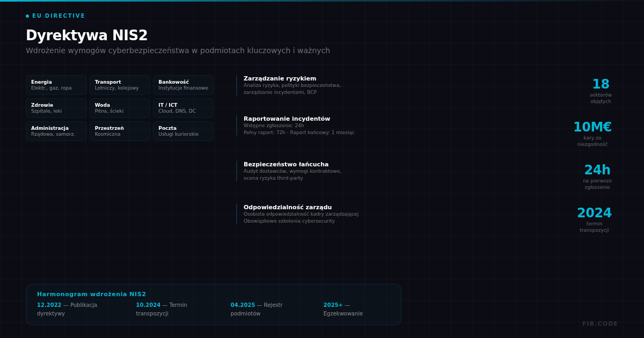Click the Administracja sector card
This screenshot has width=644, height=338.
(x=56, y=131)
